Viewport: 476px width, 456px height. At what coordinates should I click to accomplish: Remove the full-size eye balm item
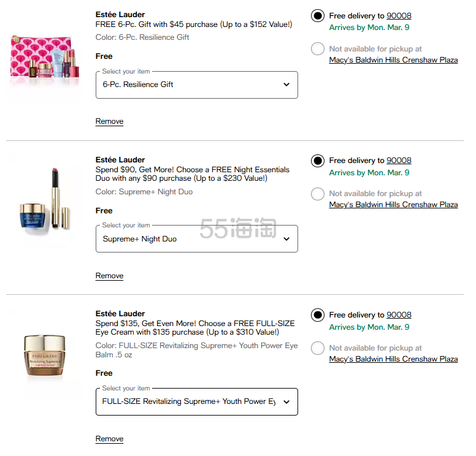[x=109, y=439]
